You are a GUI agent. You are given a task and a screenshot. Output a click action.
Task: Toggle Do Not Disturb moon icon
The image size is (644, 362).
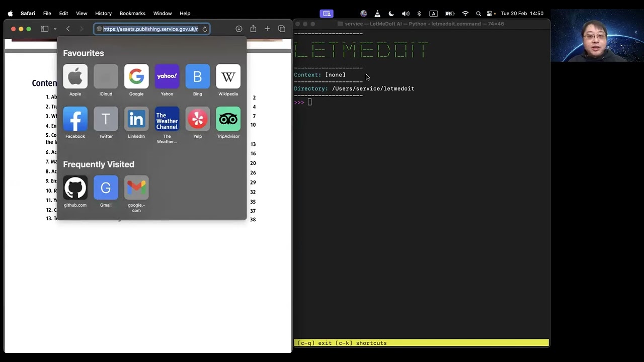tap(391, 14)
